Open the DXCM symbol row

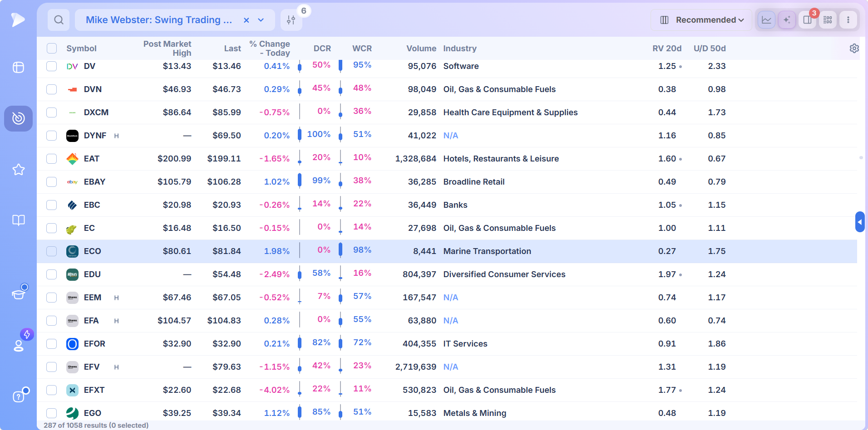tap(96, 112)
